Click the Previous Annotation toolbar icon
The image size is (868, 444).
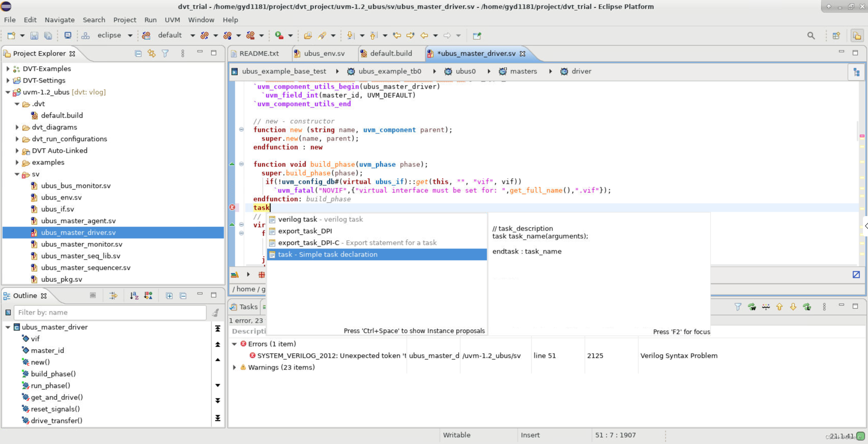373,35
